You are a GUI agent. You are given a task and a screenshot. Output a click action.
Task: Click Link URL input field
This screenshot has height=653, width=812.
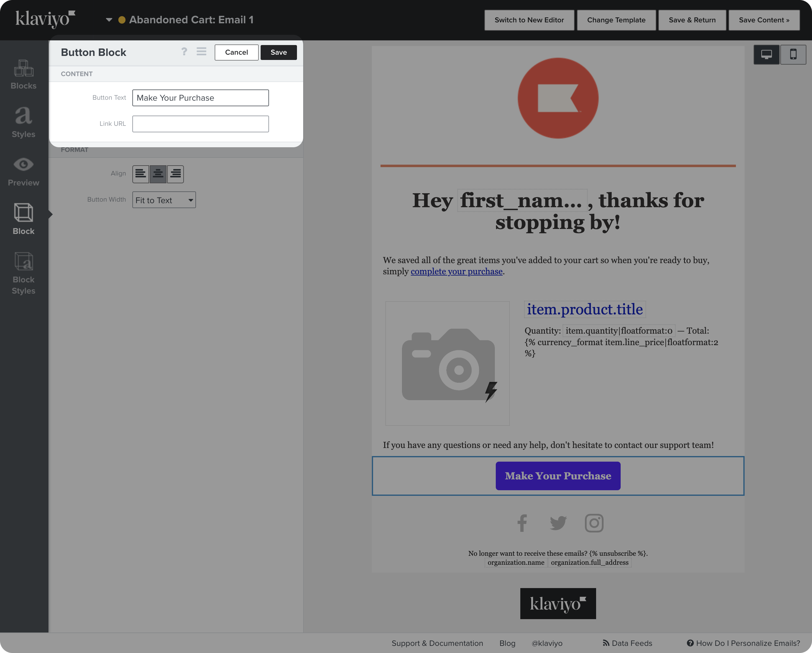pos(200,123)
